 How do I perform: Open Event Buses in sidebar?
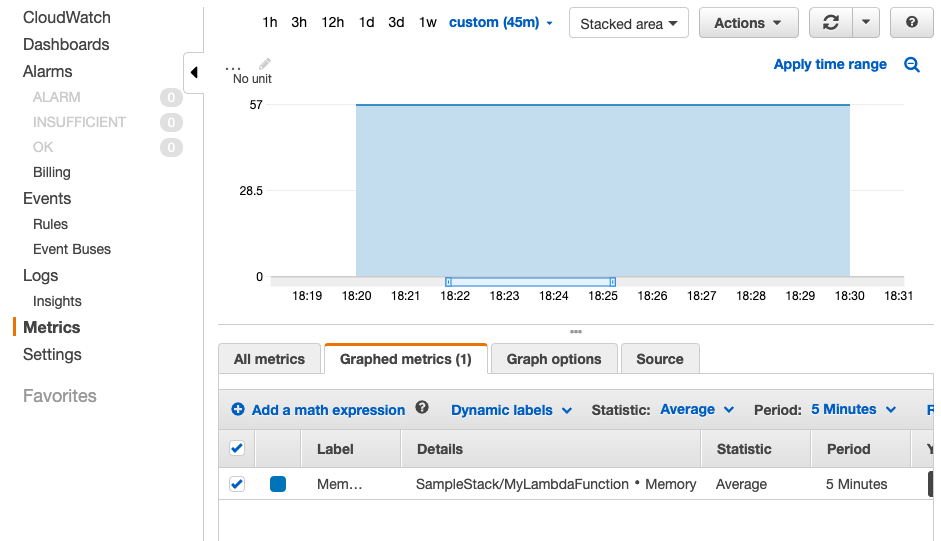[x=72, y=249]
